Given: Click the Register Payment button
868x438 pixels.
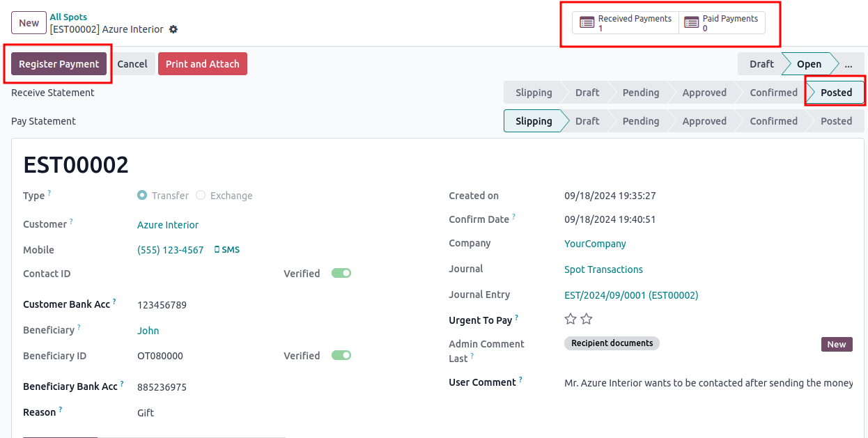Looking at the screenshot, I should 59,64.
